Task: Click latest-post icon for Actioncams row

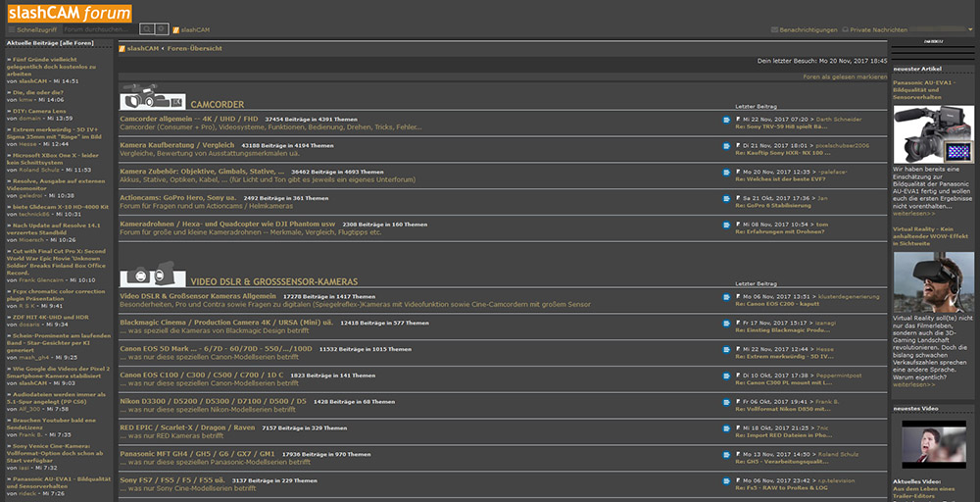Action: pos(726,198)
